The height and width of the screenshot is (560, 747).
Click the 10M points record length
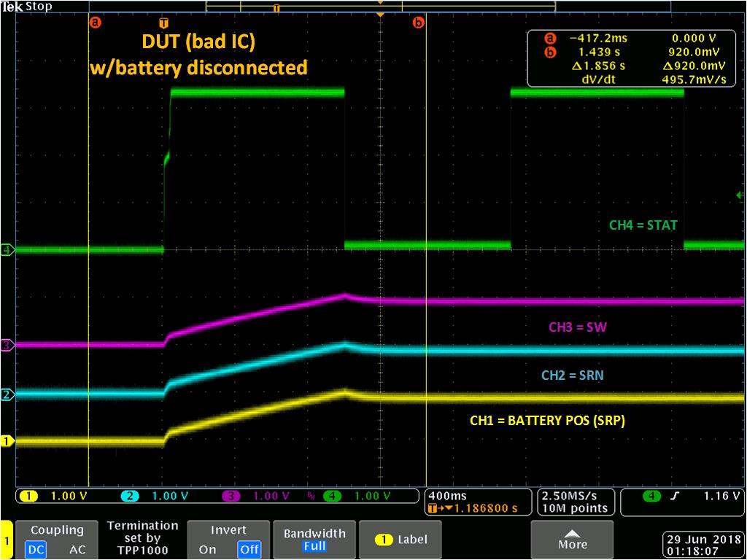click(575, 508)
